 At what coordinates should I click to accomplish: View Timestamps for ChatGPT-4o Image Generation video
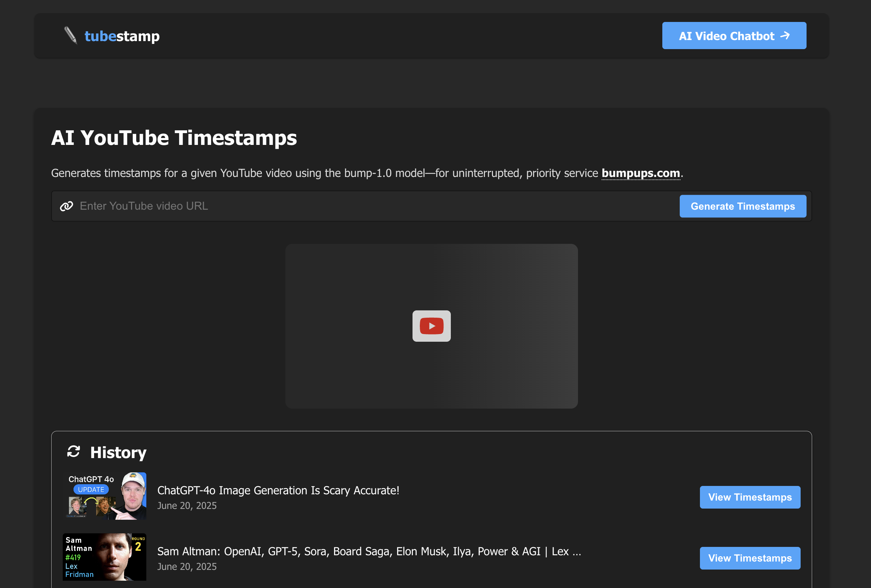[749, 497]
